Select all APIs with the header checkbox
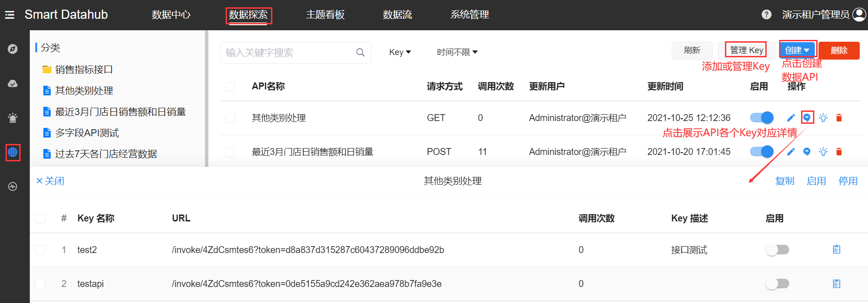The width and height of the screenshot is (868, 303). [231, 87]
